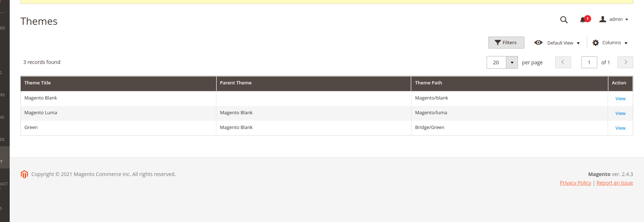644x222 pixels.
Task: Click the copyright notice text
Action: coord(103,174)
